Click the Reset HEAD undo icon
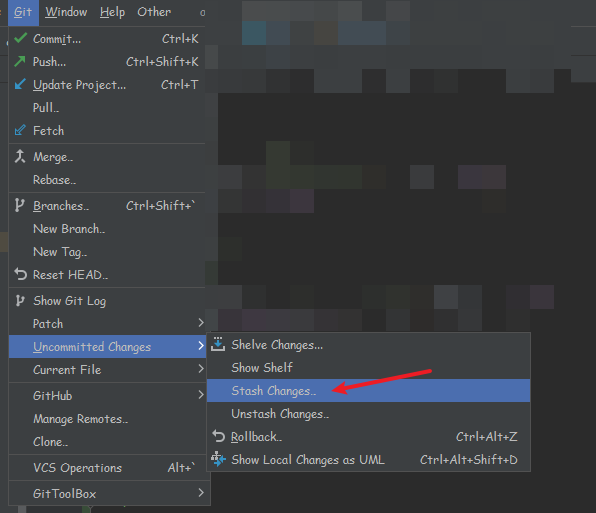Viewport: 596px width, 513px height. coord(21,274)
